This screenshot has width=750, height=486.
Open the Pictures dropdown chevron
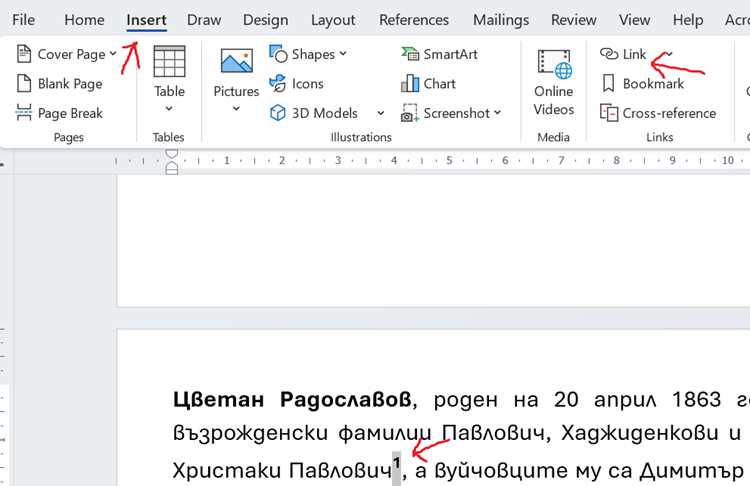(x=236, y=109)
